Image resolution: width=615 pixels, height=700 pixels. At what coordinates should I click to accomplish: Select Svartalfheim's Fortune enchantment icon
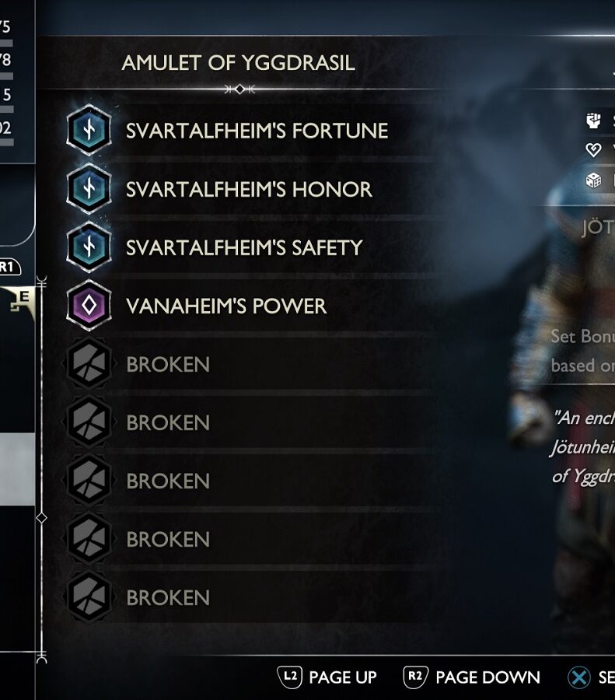tap(89, 130)
